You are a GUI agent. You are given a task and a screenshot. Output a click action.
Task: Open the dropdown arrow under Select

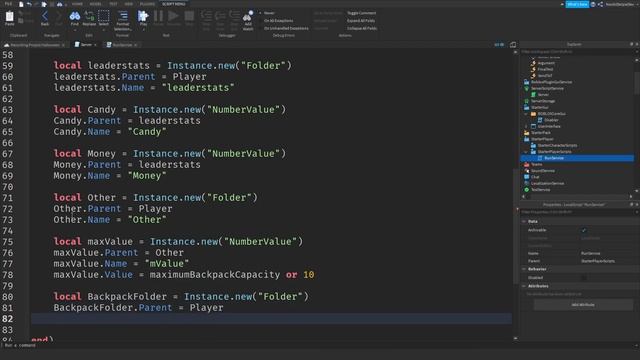(x=104, y=30)
